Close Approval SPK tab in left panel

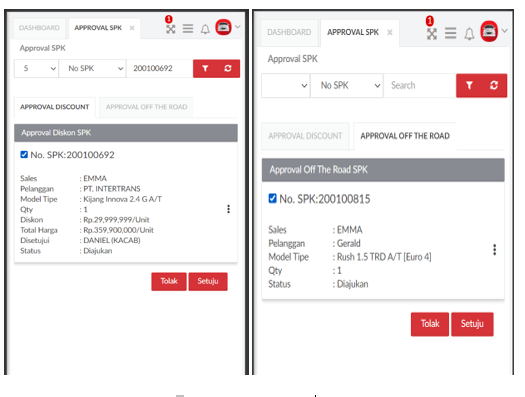click(x=132, y=28)
